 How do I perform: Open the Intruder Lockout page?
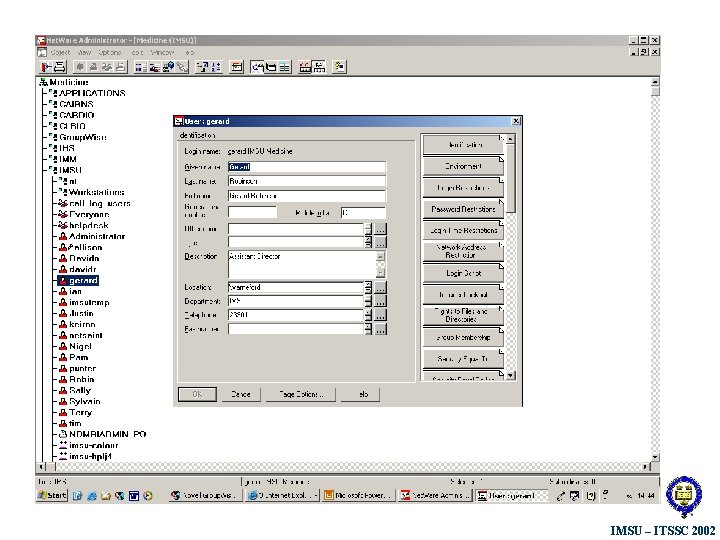click(x=463, y=295)
